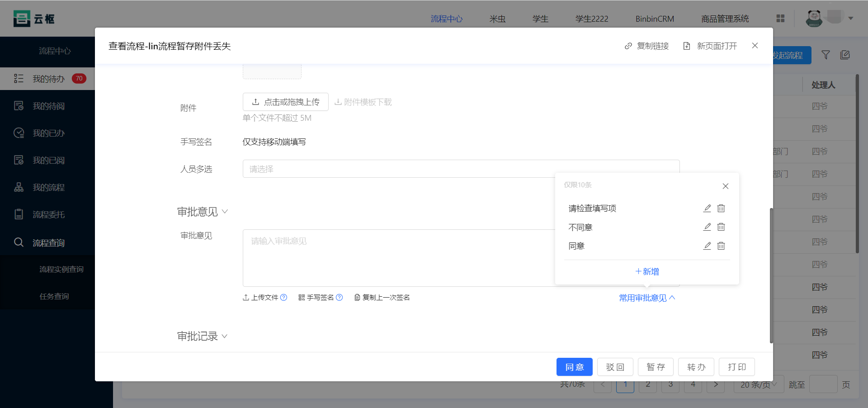868x408 pixels.
Task: Focus the 跳至 page number input
Action: click(823, 384)
